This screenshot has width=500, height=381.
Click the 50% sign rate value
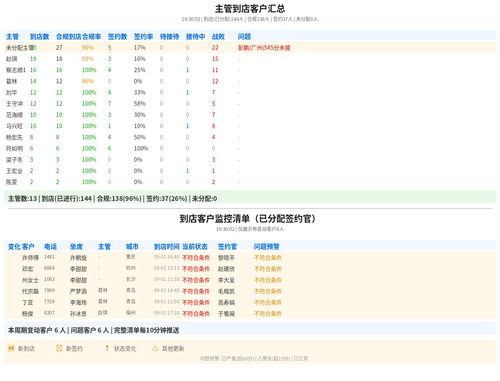point(140,138)
